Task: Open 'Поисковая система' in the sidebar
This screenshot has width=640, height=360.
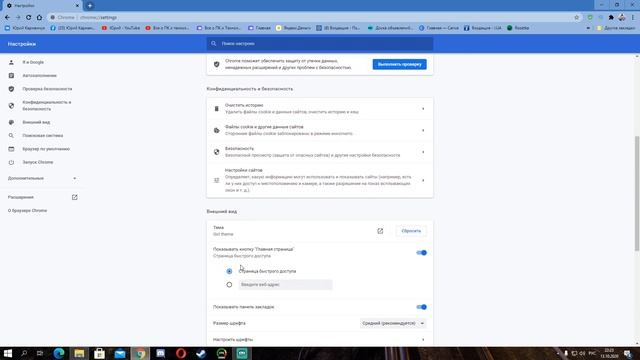Action: 42,135
